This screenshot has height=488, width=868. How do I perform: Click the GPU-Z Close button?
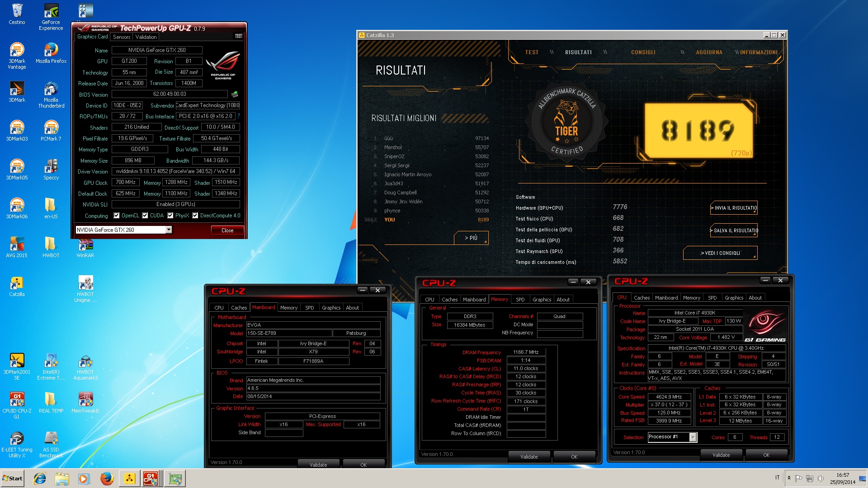[x=227, y=230]
